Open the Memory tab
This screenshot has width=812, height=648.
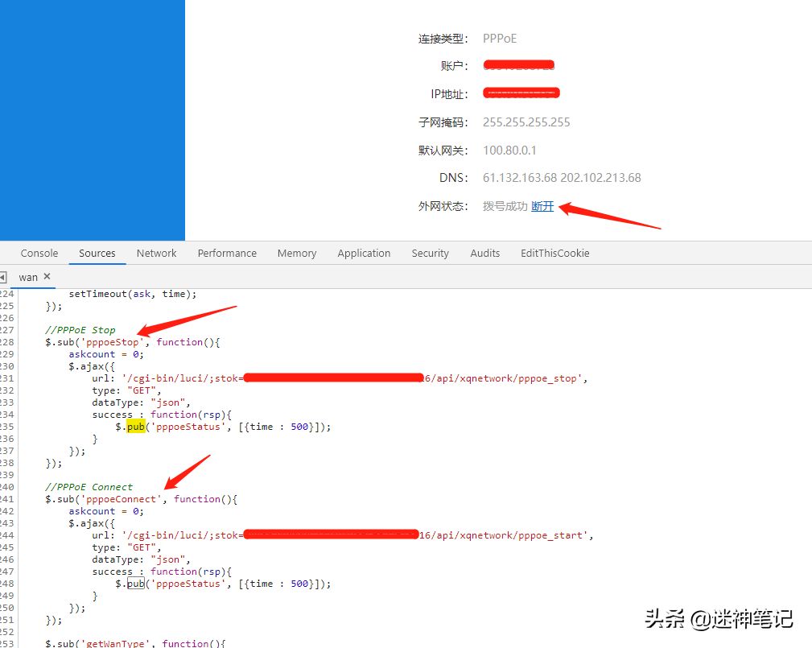[x=297, y=254]
